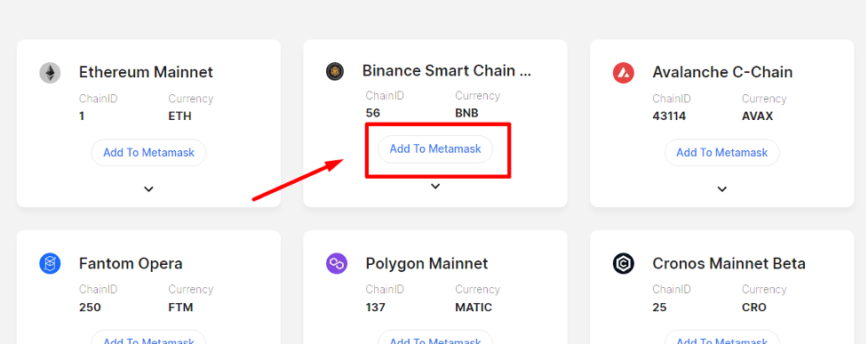Select the Polygon Mainnet title text
This screenshot has width=868, height=344.
coord(426,263)
